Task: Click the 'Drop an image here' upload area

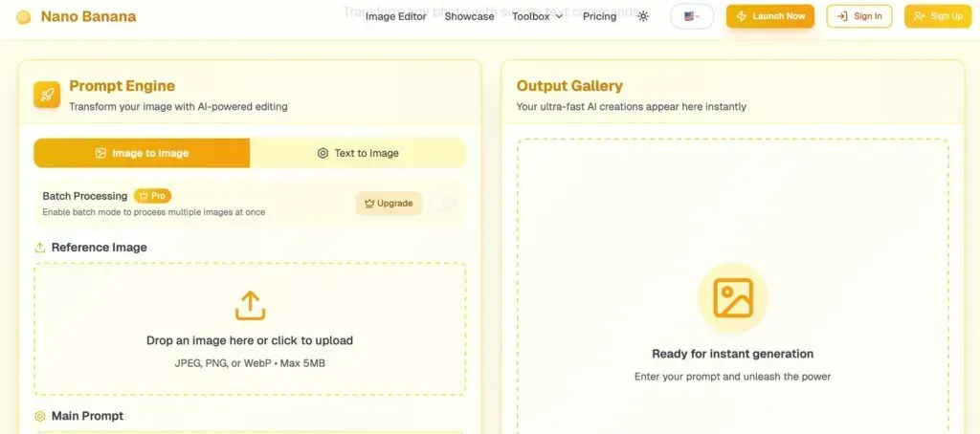Action: click(250, 329)
